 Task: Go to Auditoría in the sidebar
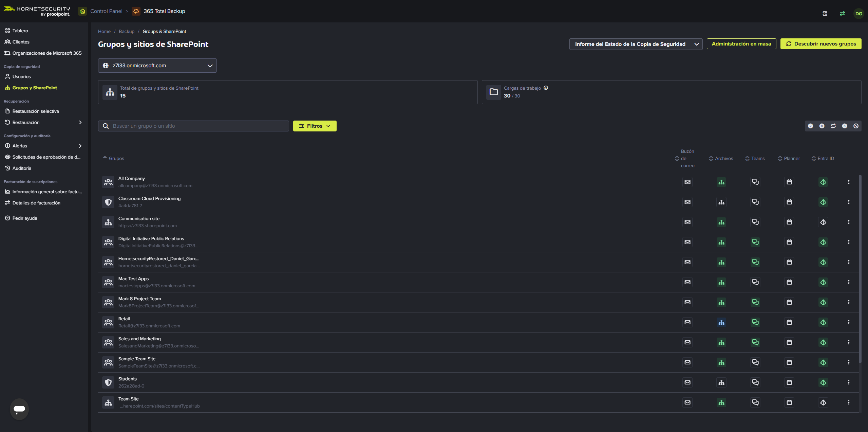click(22, 168)
